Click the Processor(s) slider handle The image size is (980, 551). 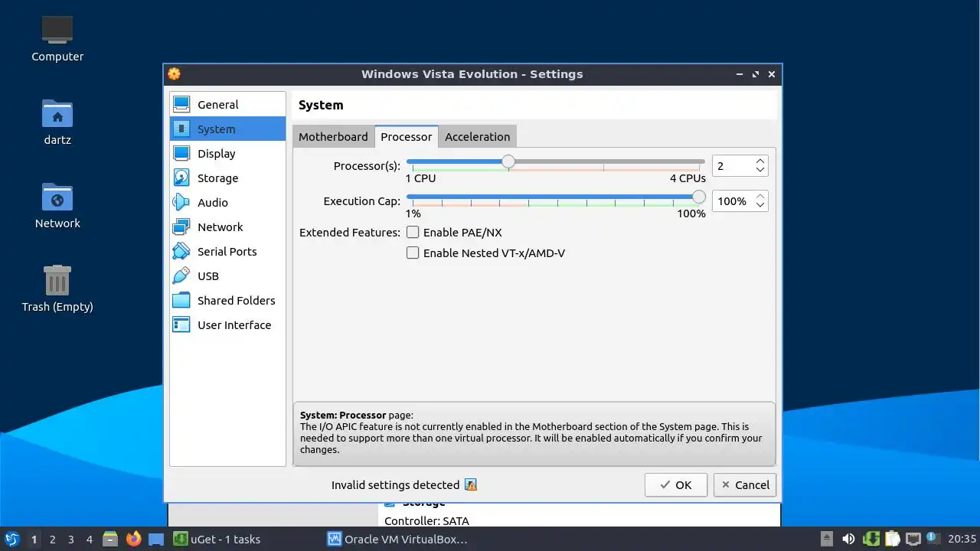[508, 161]
